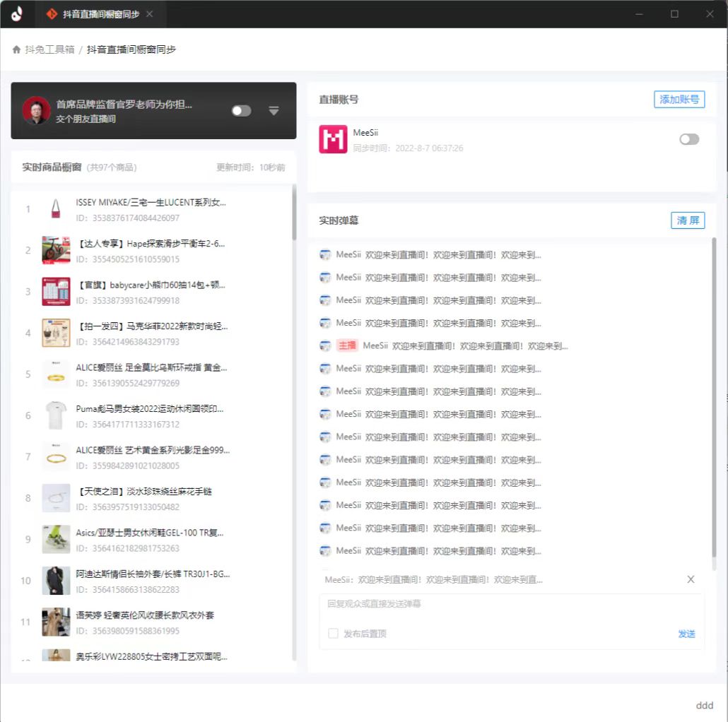Select 【天使之泪】淡水珍珠 product title
This screenshot has height=722, width=728.
pos(144,492)
